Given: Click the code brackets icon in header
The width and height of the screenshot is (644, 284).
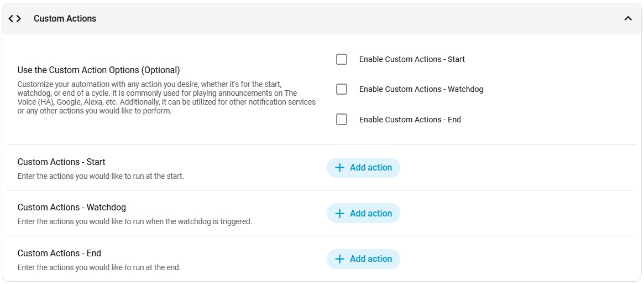Looking at the screenshot, I should [x=15, y=19].
